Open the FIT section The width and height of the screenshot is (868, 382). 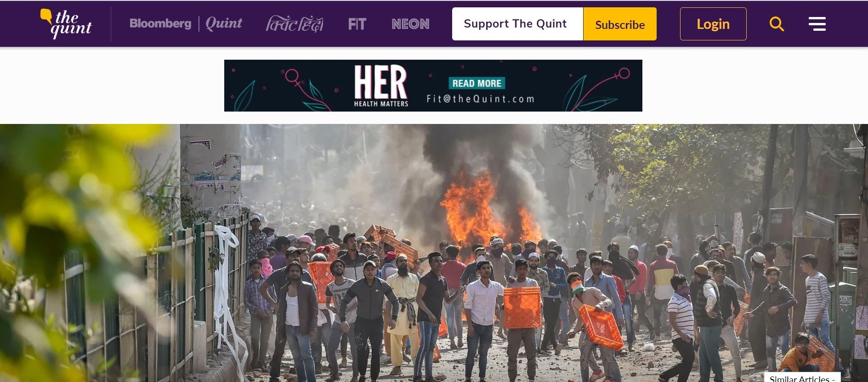[357, 24]
